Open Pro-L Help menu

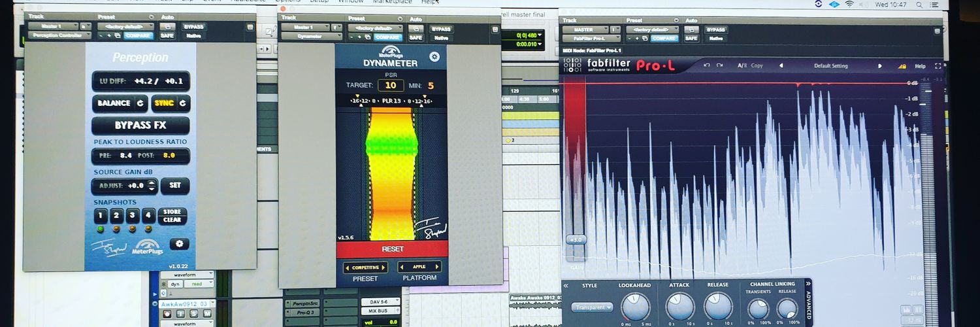click(920, 66)
